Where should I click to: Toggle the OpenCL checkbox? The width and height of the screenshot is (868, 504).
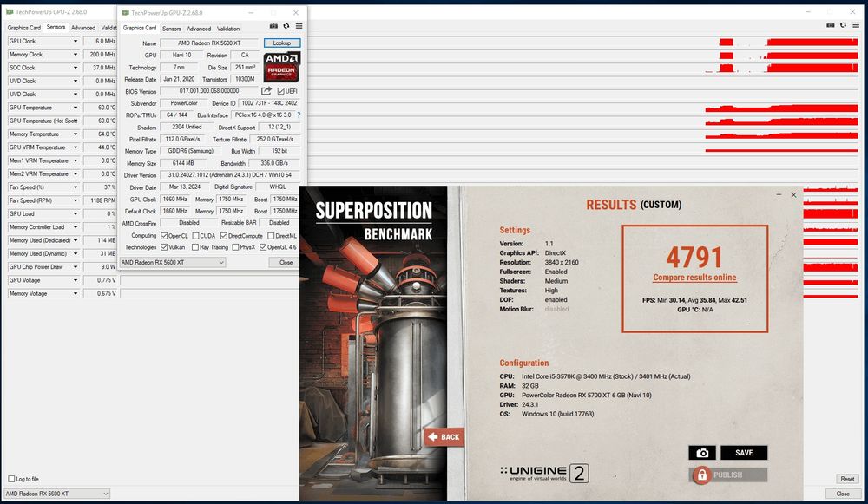coord(164,236)
